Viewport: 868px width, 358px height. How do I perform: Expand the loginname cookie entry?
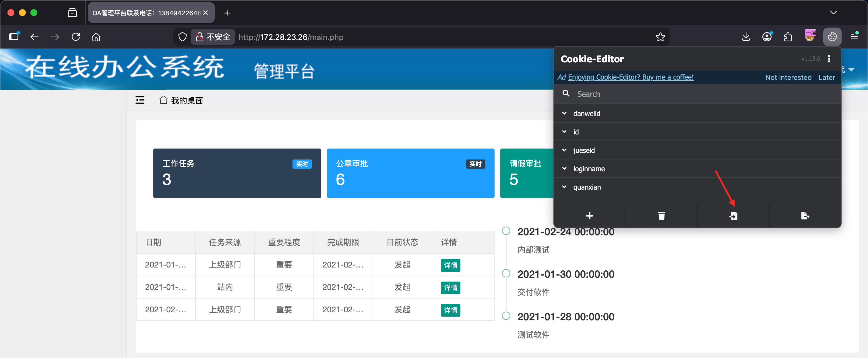589,169
